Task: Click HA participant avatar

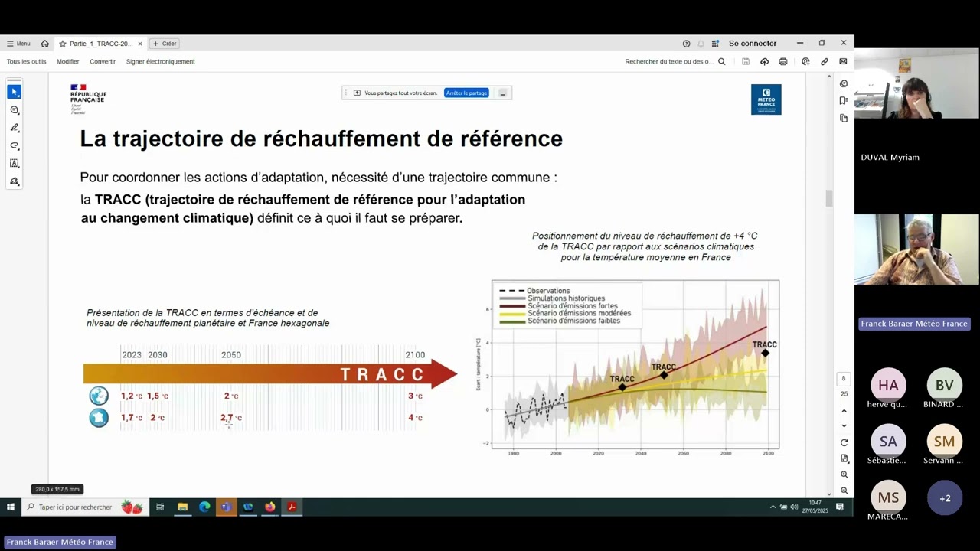Action: (x=888, y=385)
